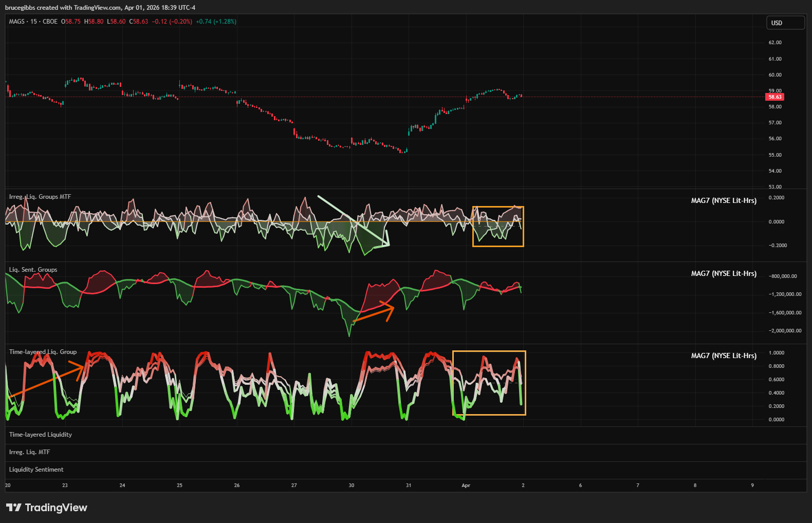Click the Liq. Sent. Groups indicator title
Screen dimensions: 812x523
(x=33, y=270)
